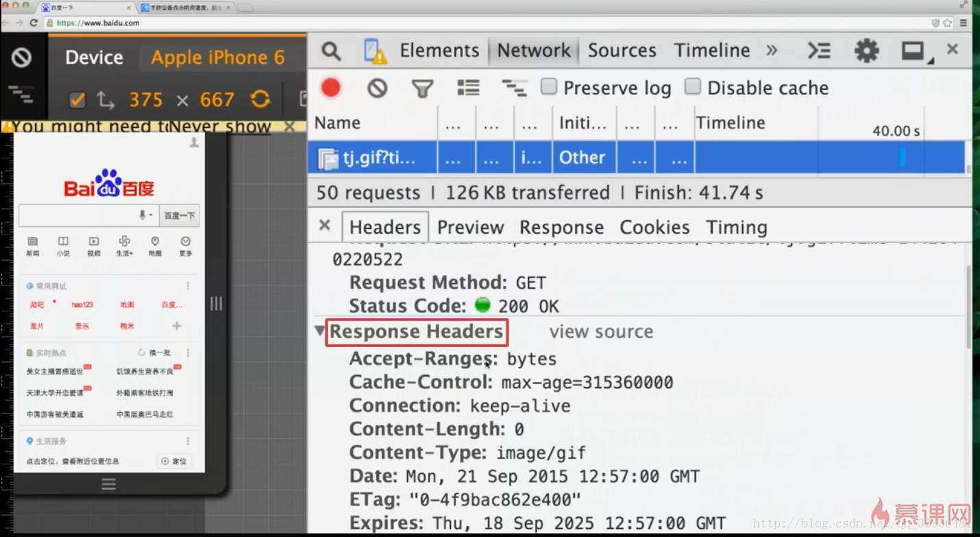Open the Baidu 地图 map icon
The height and width of the screenshot is (537, 980).
(155, 246)
